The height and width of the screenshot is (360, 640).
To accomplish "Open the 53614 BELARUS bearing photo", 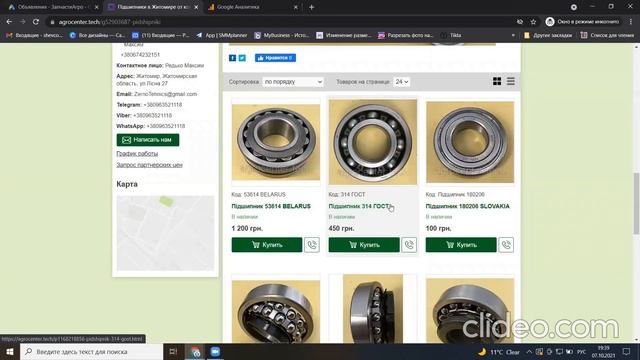I will [x=276, y=142].
